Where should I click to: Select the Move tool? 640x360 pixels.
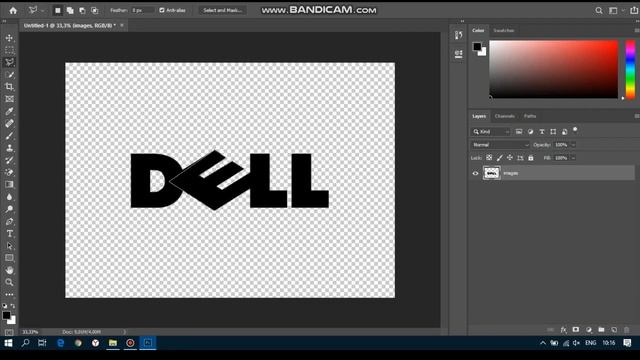tap(9, 38)
